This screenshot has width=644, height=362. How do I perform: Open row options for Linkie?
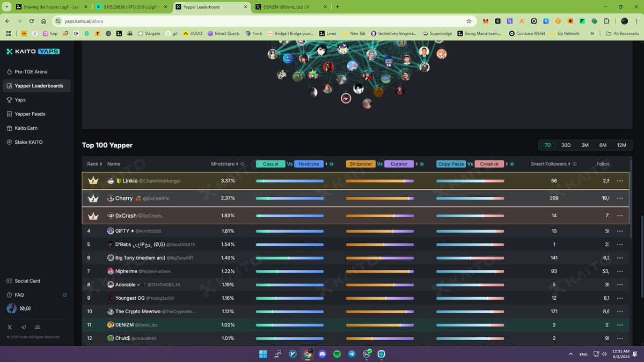pos(620,181)
